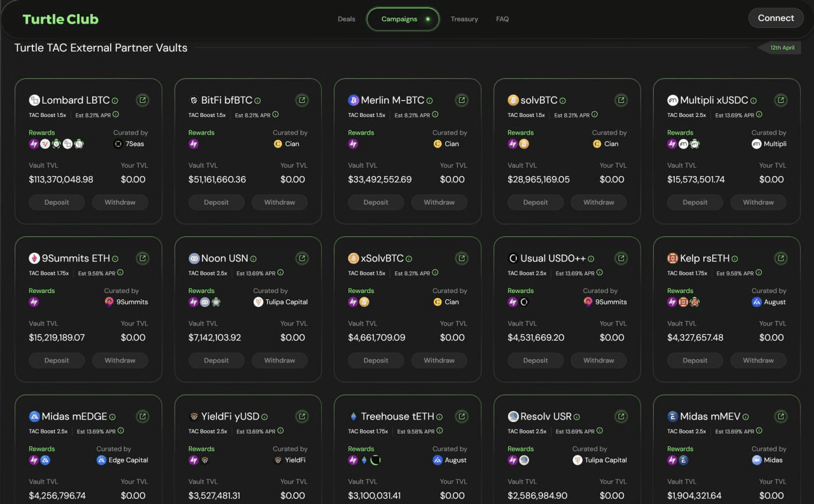The width and height of the screenshot is (814, 504).
Task: Select the Campaigns tab
Action: click(403, 19)
